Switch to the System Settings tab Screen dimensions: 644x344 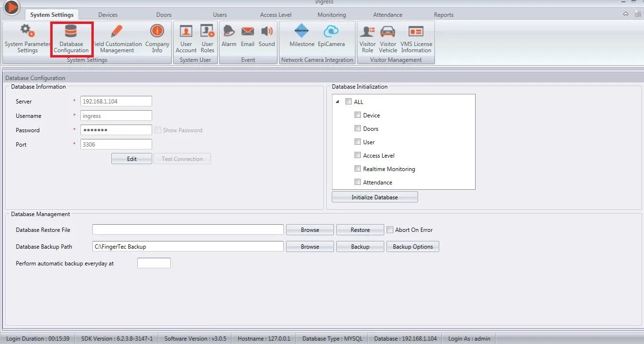52,15
